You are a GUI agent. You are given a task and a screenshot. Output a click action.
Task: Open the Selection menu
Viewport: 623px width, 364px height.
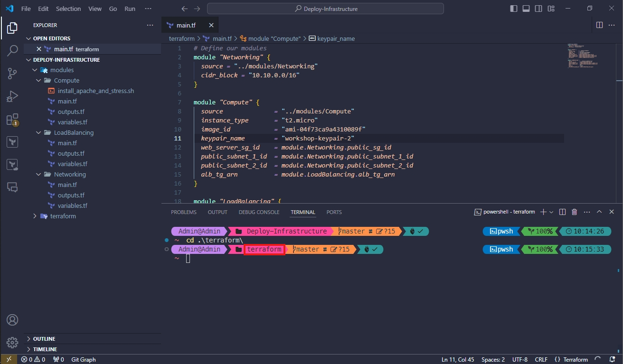(68, 9)
